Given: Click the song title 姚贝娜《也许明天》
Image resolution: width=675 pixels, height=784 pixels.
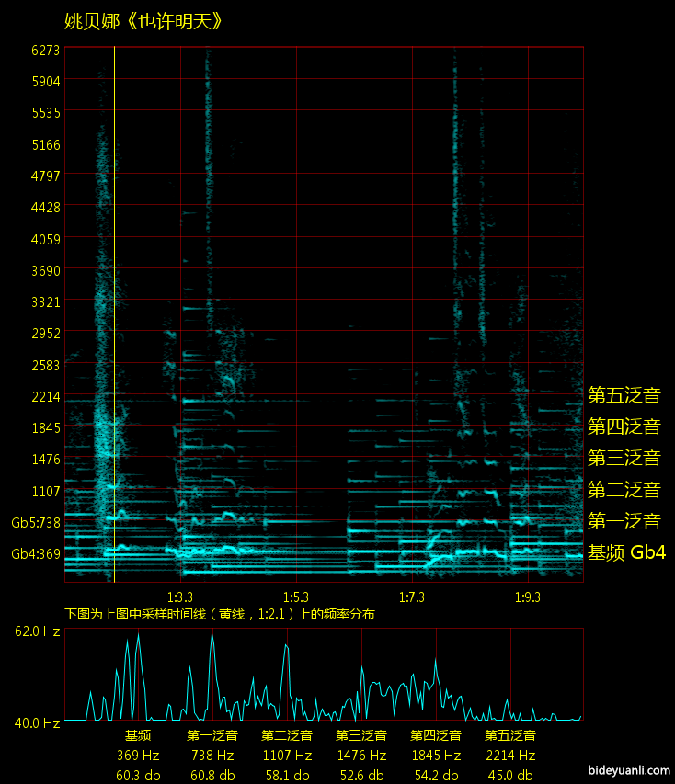Looking at the screenshot, I should click(143, 21).
